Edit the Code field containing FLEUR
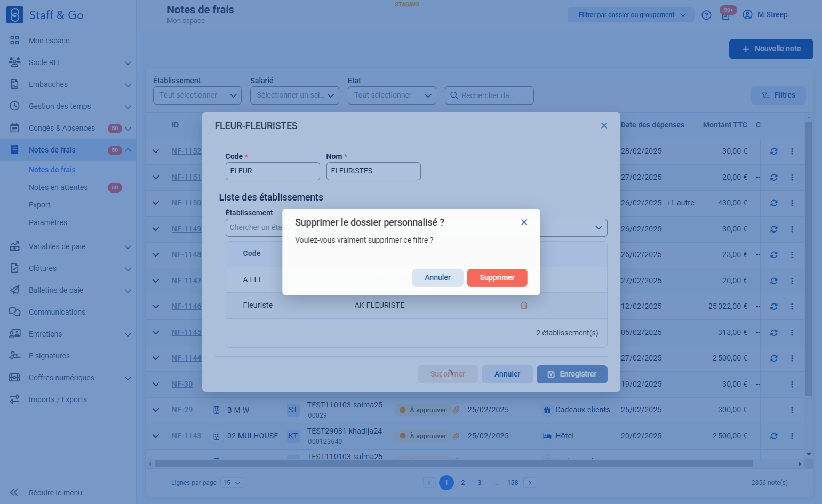This screenshot has height=504, width=822. [x=273, y=171]
